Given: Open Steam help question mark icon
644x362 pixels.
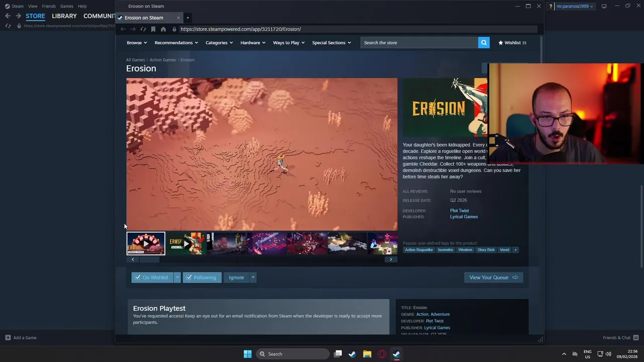Looking at the screenshot, I should click(x=550, y=6).
